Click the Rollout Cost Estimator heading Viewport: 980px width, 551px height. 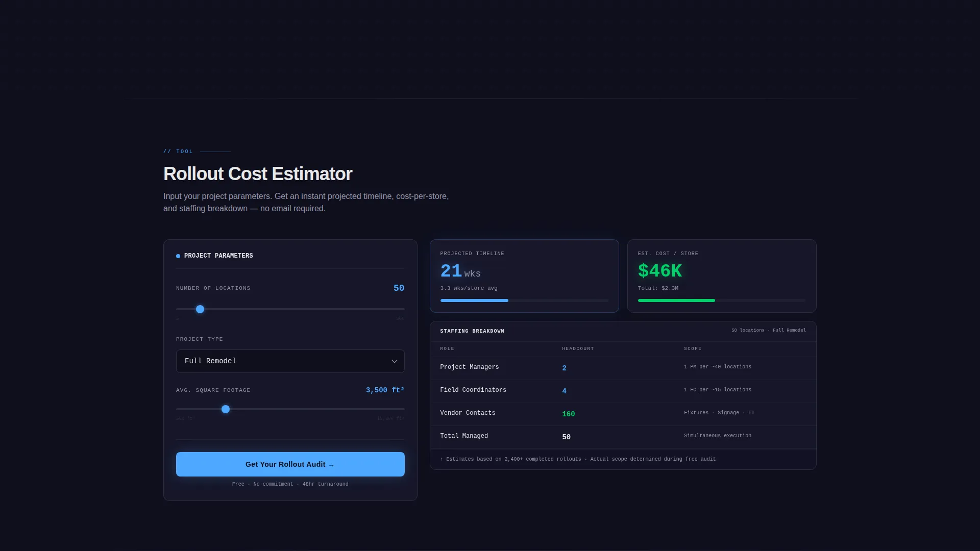pyautogui.click(x=258, y=174)
